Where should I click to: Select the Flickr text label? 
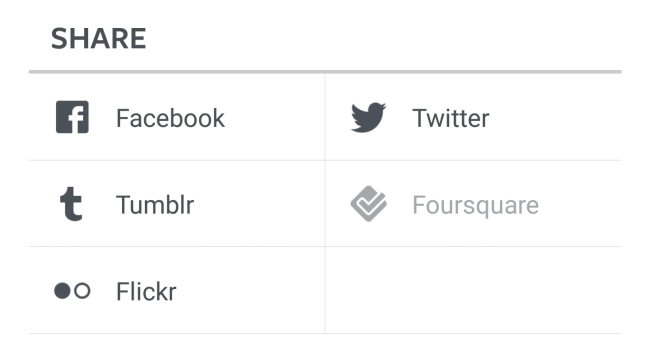[146, 291]
